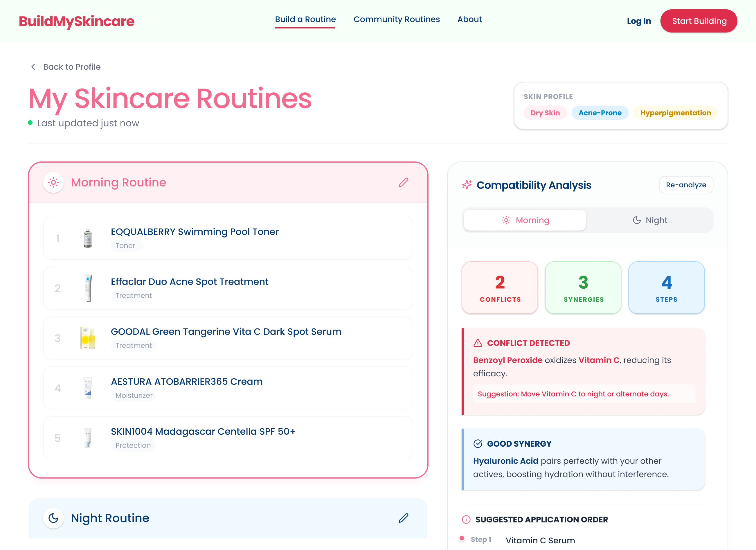Click the Moisturizer category tag
The height and width of the screenshot is (550, 756).
[x=134, y=396]
